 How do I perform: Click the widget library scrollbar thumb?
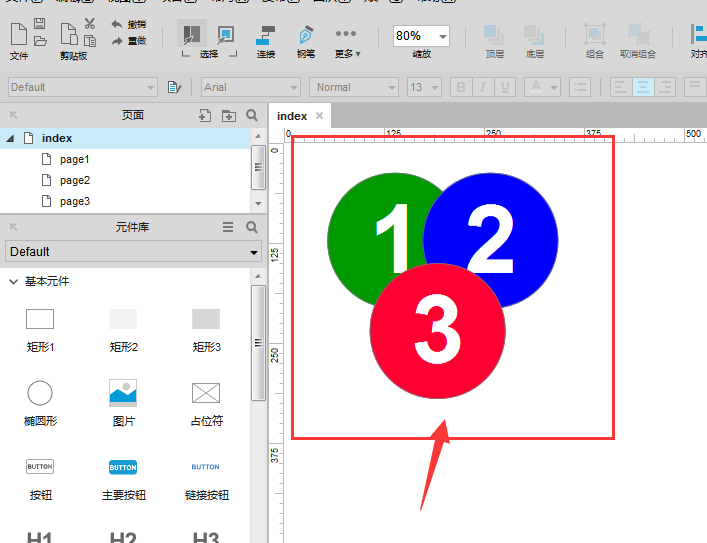click(258, 343)
